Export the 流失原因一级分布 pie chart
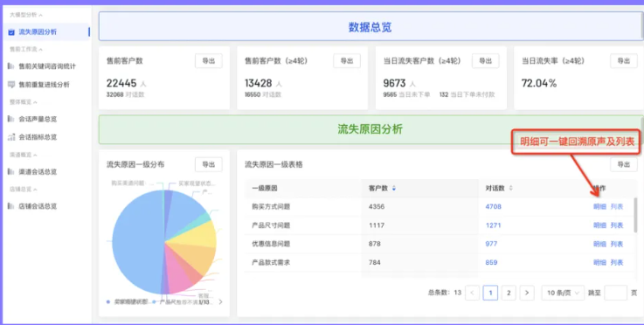This screenshot has height=325, width=644. (x=208, y=164)
